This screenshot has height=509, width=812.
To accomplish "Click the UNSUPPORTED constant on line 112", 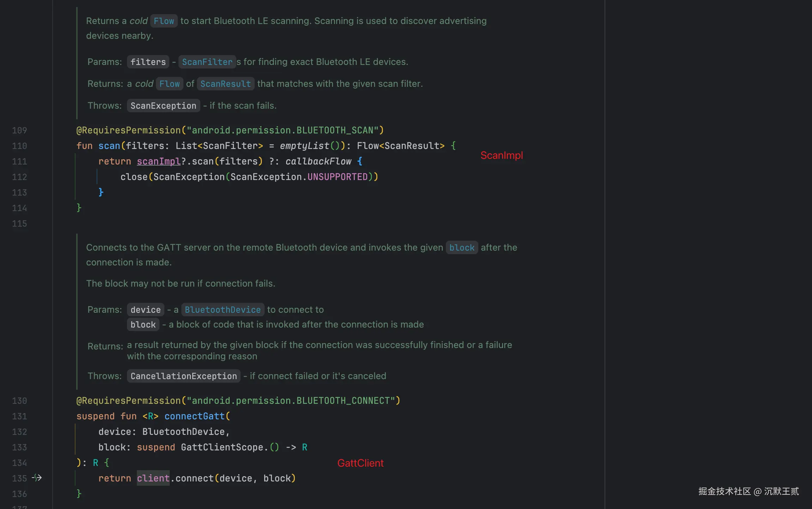I will pyautogui.click(x=337, y=177).
